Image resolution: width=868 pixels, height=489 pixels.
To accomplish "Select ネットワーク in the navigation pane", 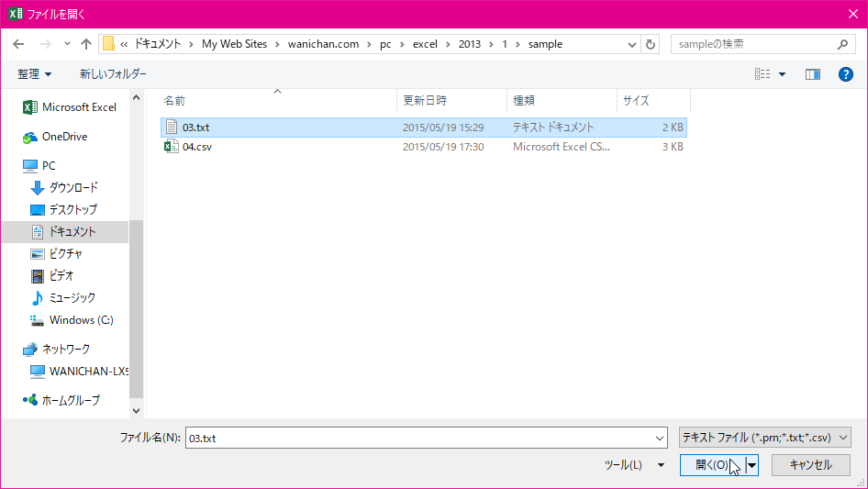I will pos(56,349).
